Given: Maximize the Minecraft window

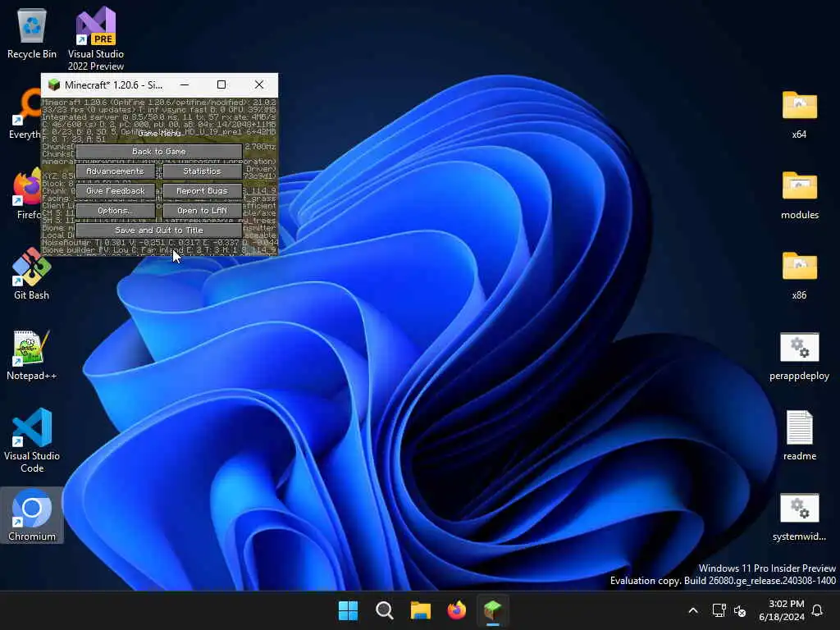Looking at the screenshot, I should [221, 84].
